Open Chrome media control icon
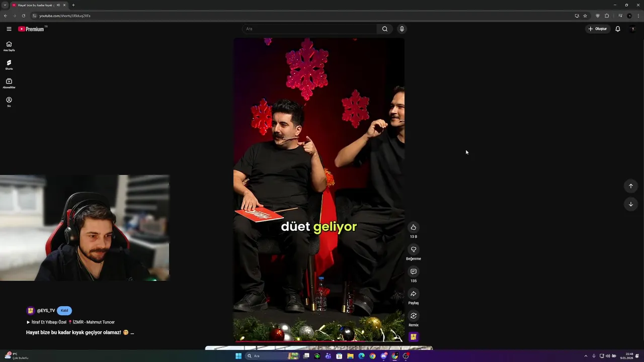 (x=620, y=16)
